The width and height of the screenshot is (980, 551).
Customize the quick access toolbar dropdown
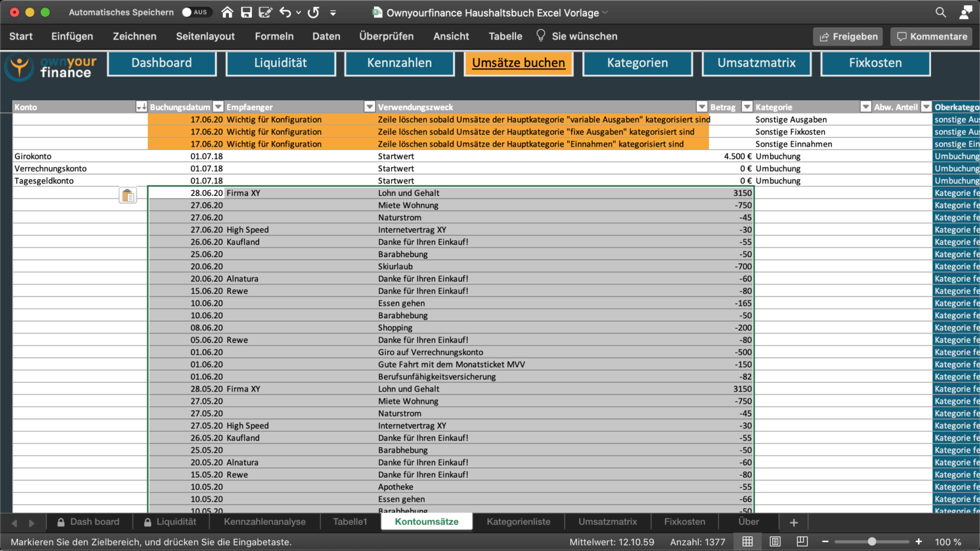tap(333, 13)
